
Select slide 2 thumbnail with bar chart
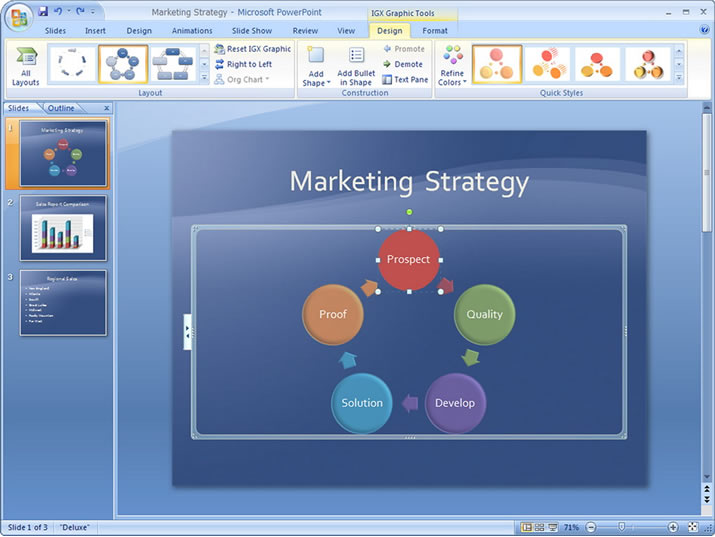click(x=63, y=228)
